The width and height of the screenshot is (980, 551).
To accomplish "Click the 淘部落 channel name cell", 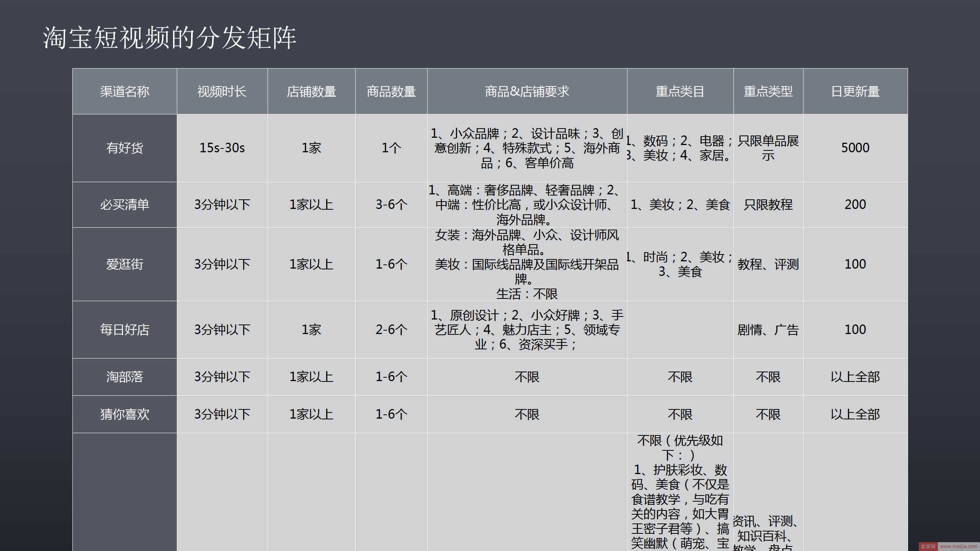I will pos(125,377).
